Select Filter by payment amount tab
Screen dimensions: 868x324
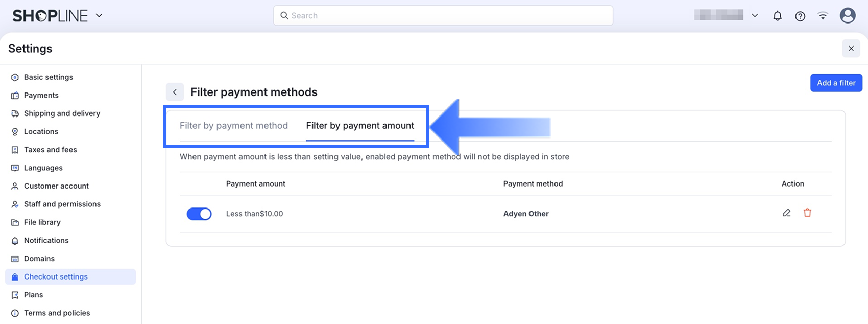360,126
